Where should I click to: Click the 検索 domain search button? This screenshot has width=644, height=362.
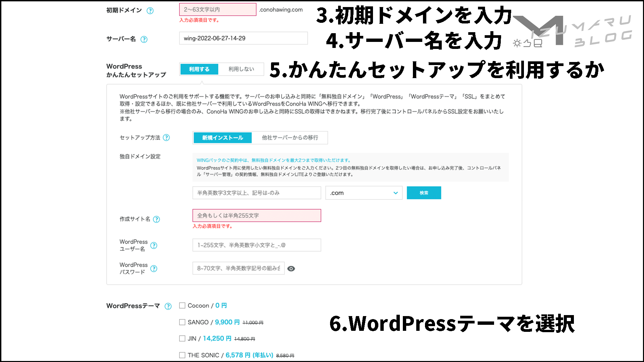pyautogui.click(x=424, y=193)
